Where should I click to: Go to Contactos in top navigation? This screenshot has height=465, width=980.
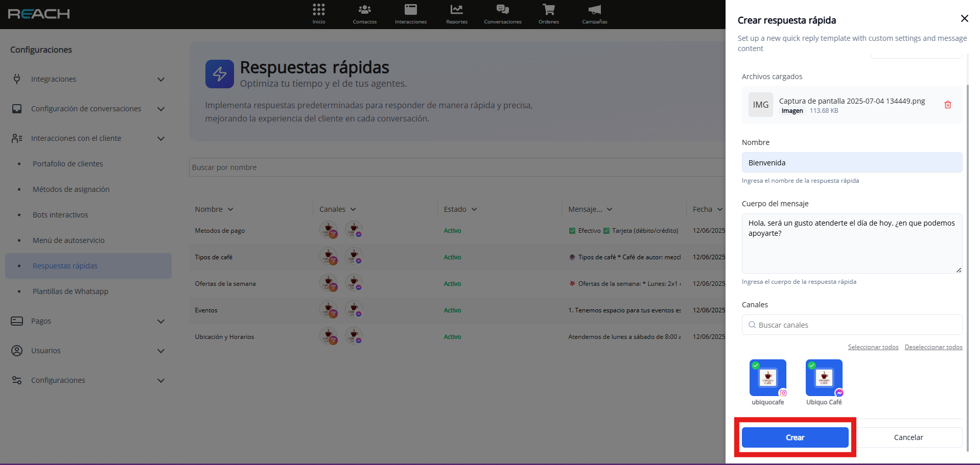365,14
